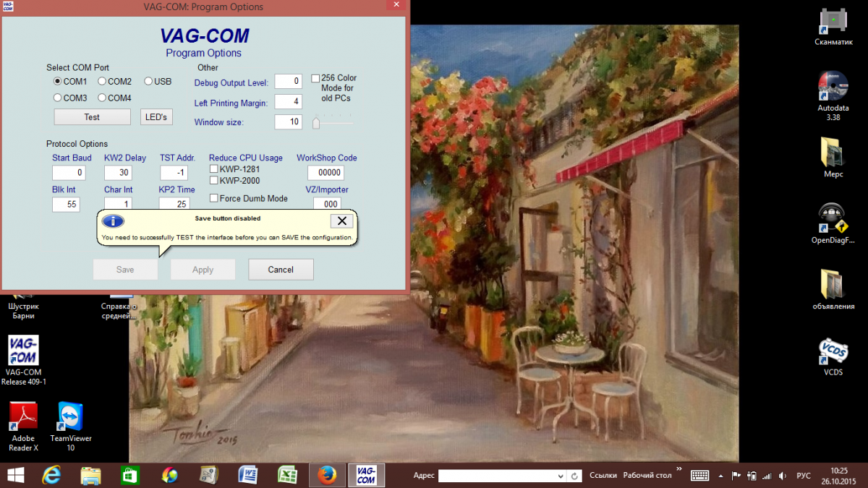Screen dimensions: 868x488
Task: Open the TeamViewer 10 desktop icon
Action: tap(71, 427)
